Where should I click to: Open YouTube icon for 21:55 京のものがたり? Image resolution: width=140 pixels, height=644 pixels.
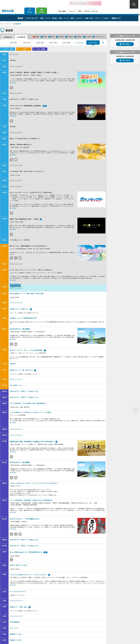[16, 478]
